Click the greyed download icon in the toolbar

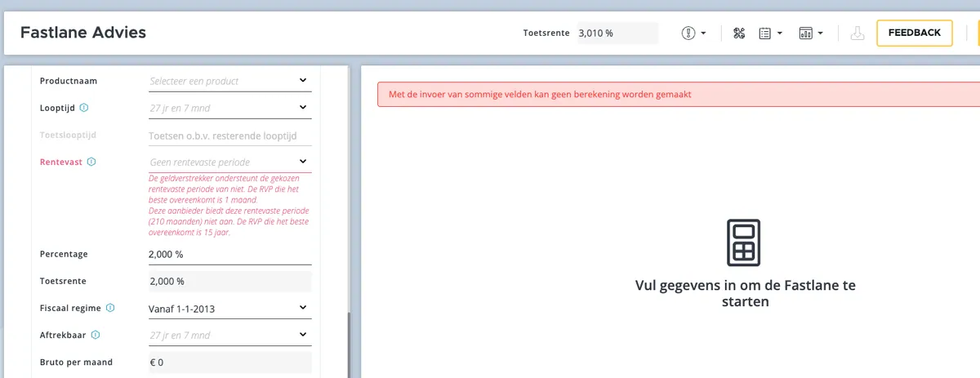tap(857, 33)
